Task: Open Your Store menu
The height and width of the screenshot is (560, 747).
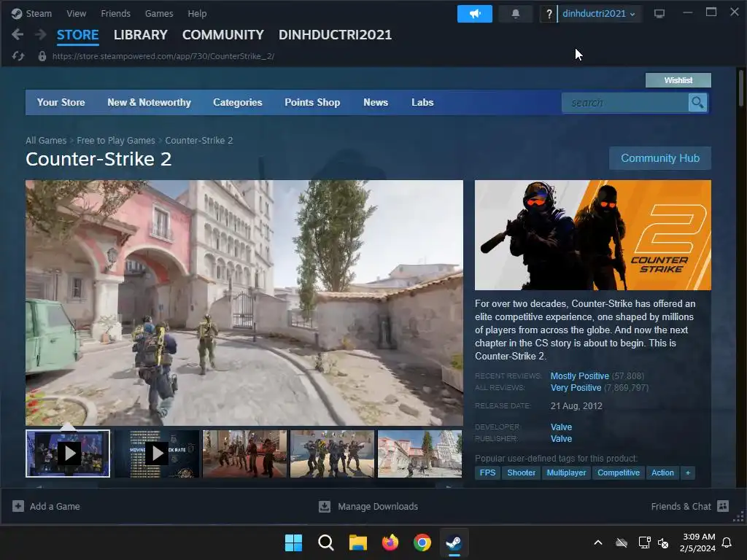Action: click(x=61, y=102)
